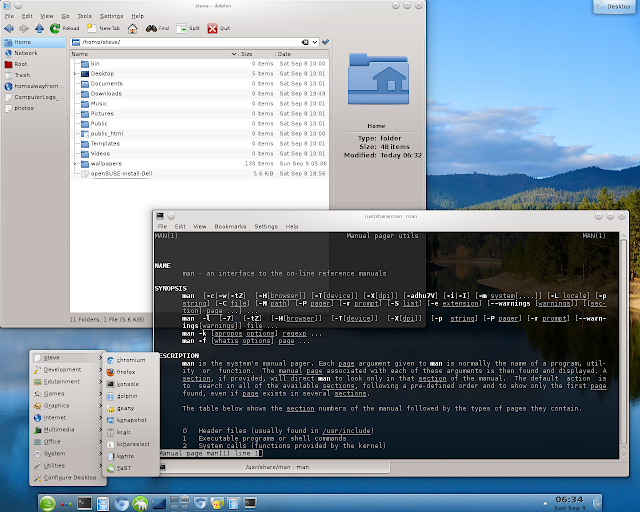Viewport: 640px width, 512px height.
Task: Launch chromium from the steve submenu
Action: pyautogui.click(x=131, y=360)
